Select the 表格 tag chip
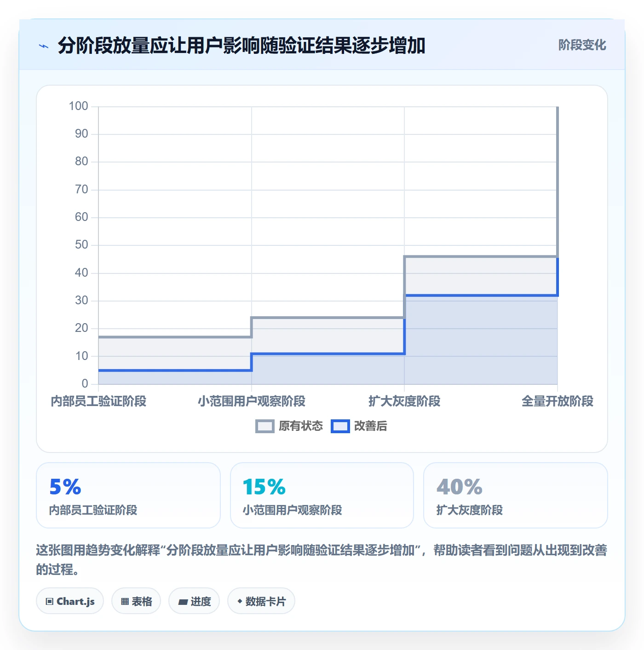This screenshot has height=650, width=644. (x=136, y=601)
